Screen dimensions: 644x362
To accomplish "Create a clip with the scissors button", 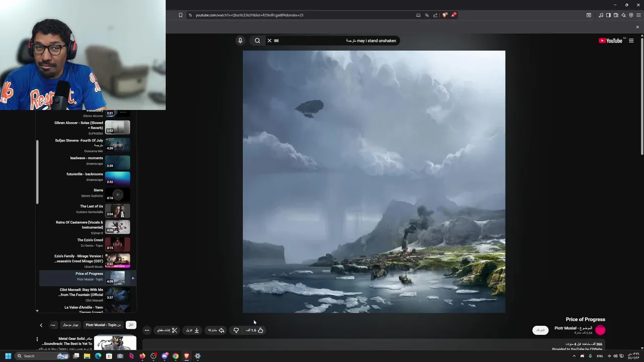I will pyautogui.click(x=168, y=330).
